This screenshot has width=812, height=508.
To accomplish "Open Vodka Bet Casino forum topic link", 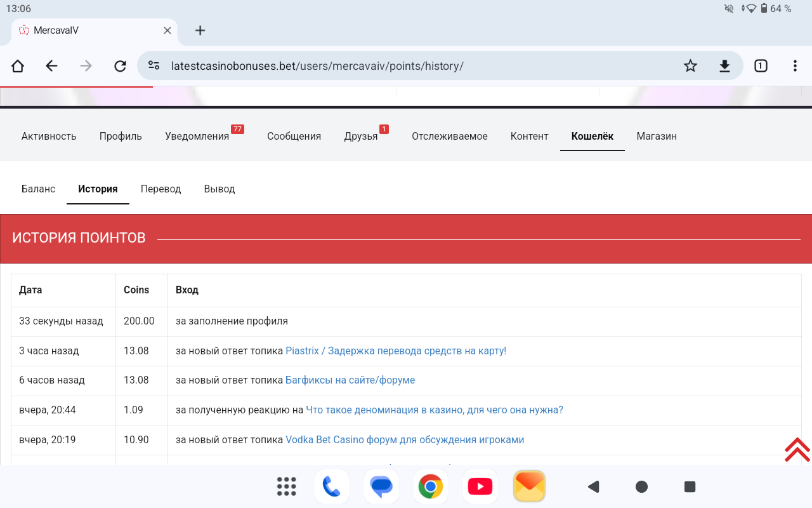I will [405, 439].
